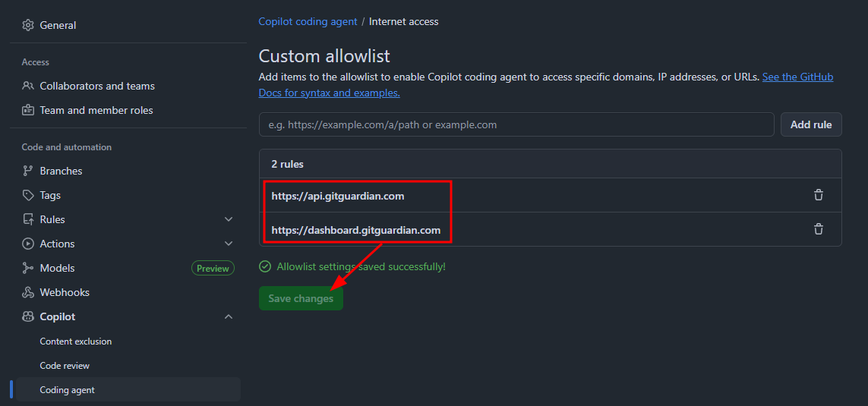Viewport: 868px width, 406px height.
Task: Click the Models icon in sidebar
Action: [x=27, y=269]
